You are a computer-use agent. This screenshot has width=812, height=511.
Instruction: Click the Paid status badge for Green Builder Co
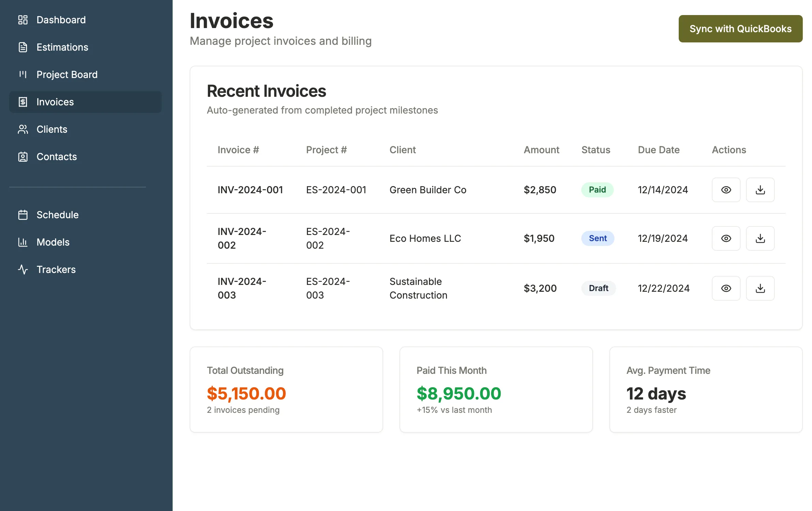point(597,190)
